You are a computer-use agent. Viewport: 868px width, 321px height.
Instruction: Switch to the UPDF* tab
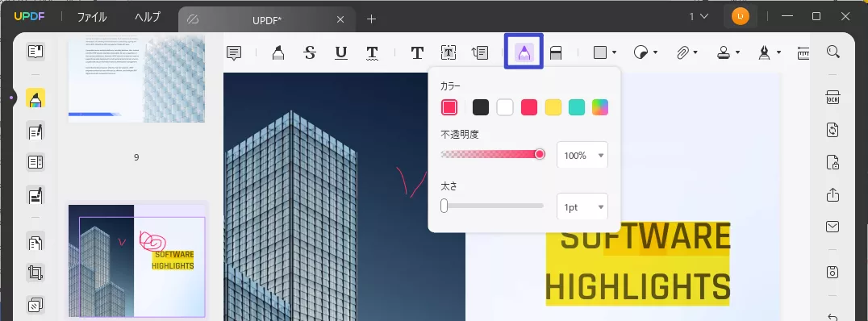(x=267, y=20)
